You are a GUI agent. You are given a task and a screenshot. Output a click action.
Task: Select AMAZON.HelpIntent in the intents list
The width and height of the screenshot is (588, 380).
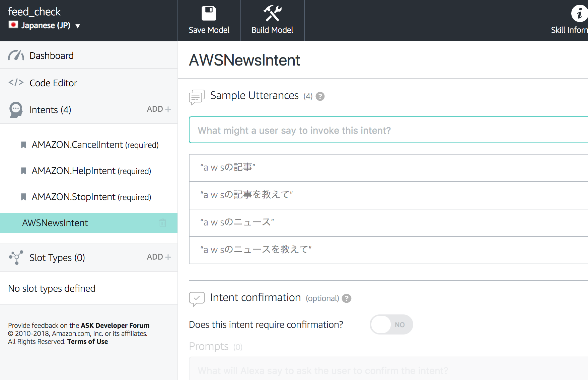[x=91, y=171]
